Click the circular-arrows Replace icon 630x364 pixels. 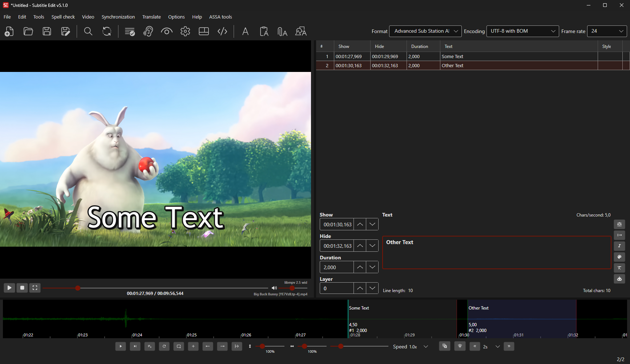click(x=107, y=32)
